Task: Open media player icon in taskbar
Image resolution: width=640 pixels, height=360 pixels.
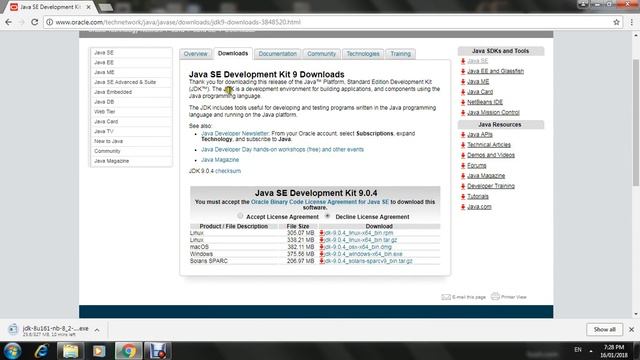Action: (99, 351)
